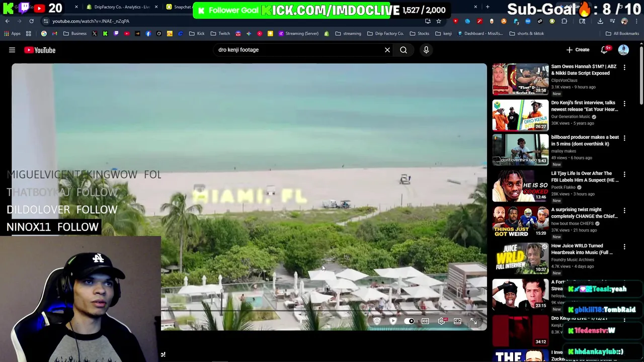Image resolution: width=644 pixels, height=362 pixels.
Task: Open browser downloads icon
Action: click(600, 21)
